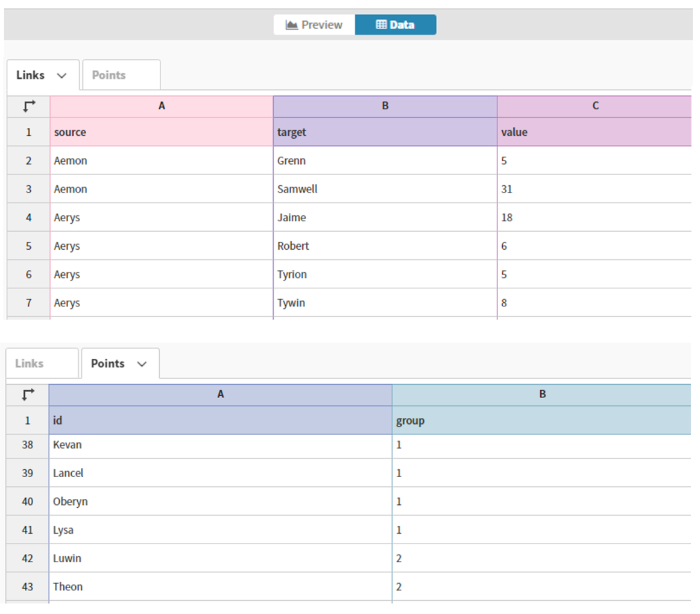700x614 pixels.
Task: Click the group cell for Kevan
Action: 541,445
